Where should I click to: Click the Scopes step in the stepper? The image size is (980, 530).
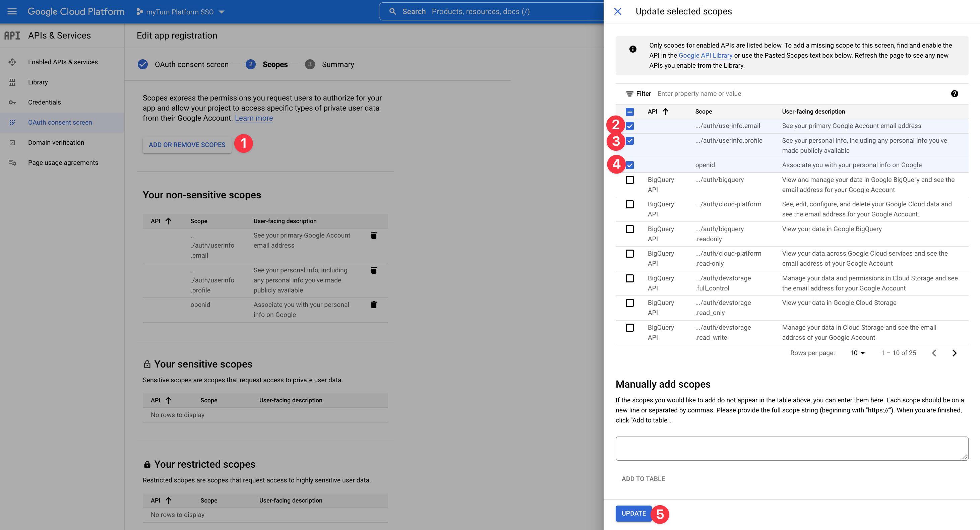[x=267, y=64]
